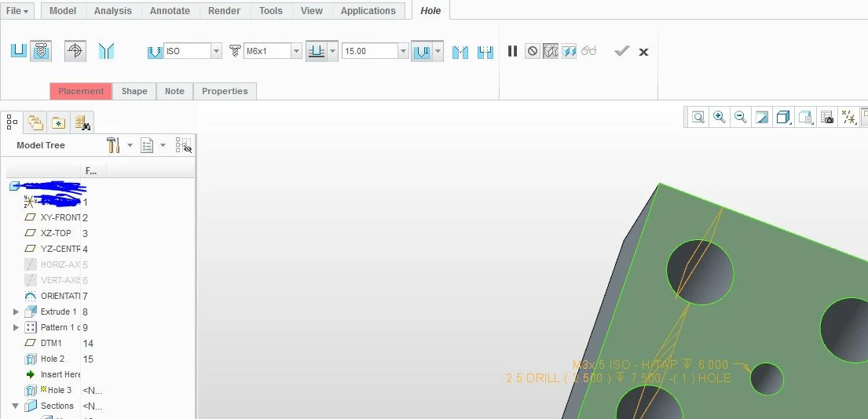Select the attached preview mode icon

tap(569, 51)
